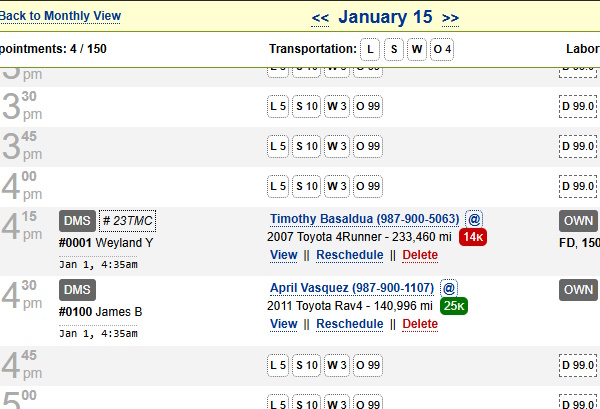The height and width of the screenshot is (409, 600).
Task: Open Timothy Basaldua's customer name link
Action: 364,219
